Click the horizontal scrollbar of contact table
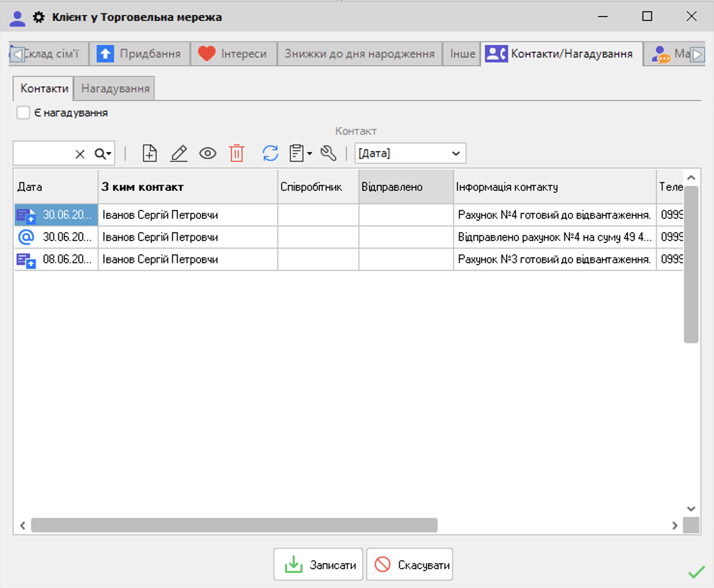The image size is (714, 588). pyautogui.click(x=234, y=525)
